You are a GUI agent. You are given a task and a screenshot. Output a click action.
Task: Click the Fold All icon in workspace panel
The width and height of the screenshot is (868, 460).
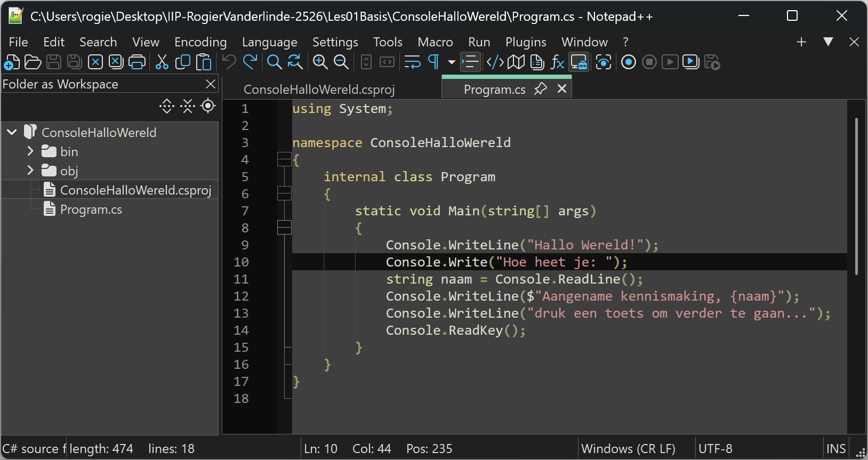188,106
